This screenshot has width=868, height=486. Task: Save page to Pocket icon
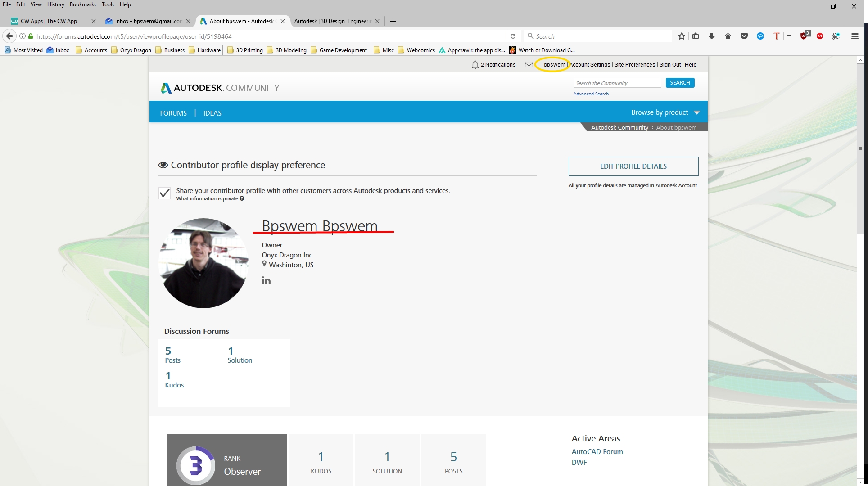(744, 36)
